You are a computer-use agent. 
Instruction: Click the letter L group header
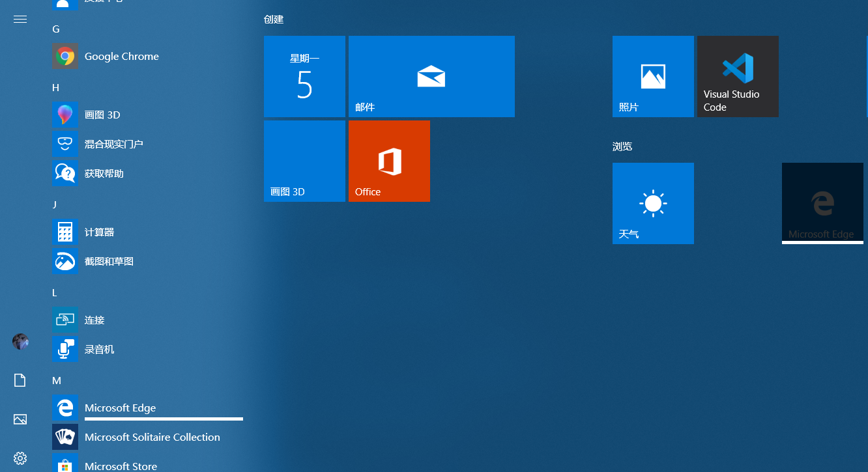[x=55, y=293]
